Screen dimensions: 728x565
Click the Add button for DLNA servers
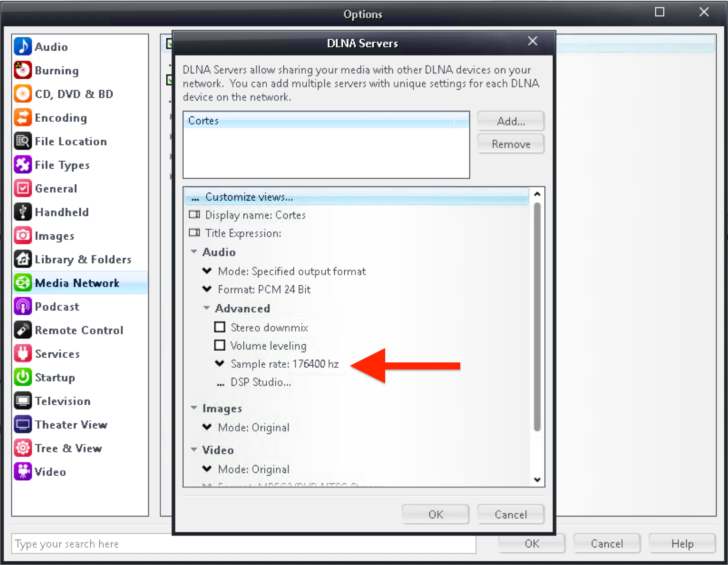pos(511,121)
